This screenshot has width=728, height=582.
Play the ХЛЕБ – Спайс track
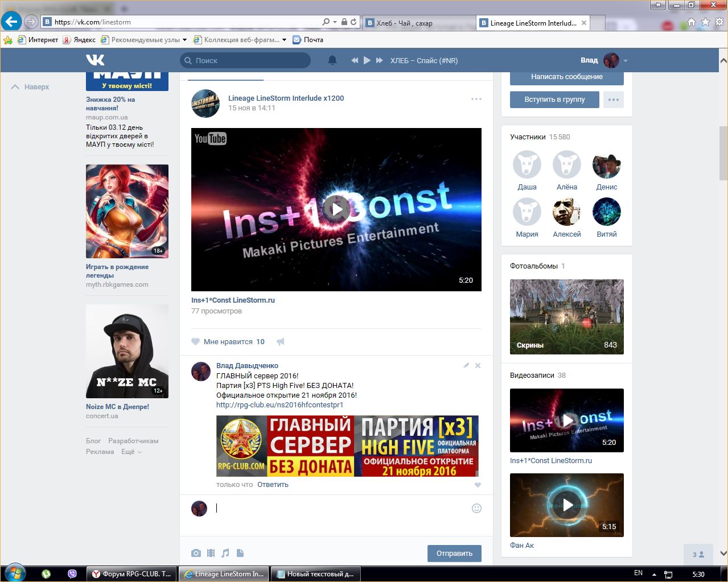[367, 60]
